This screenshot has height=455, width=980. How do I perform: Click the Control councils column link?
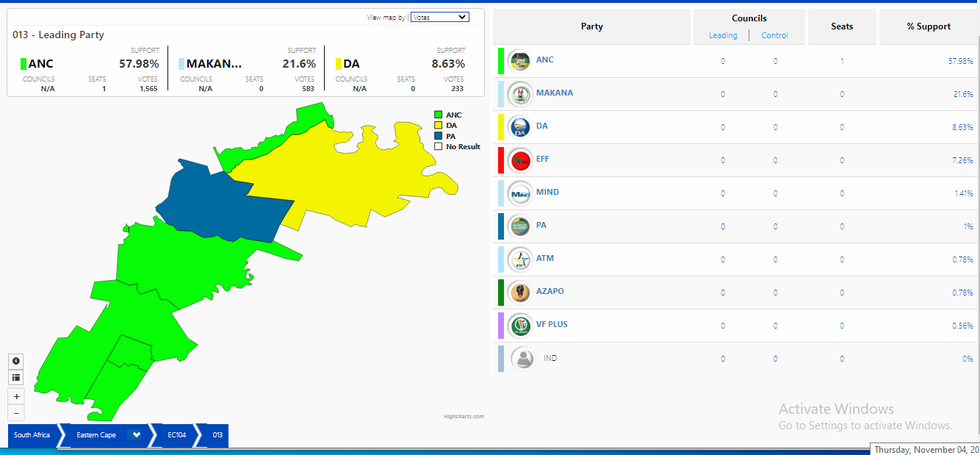pyautogui.click(x=774, y=35)
